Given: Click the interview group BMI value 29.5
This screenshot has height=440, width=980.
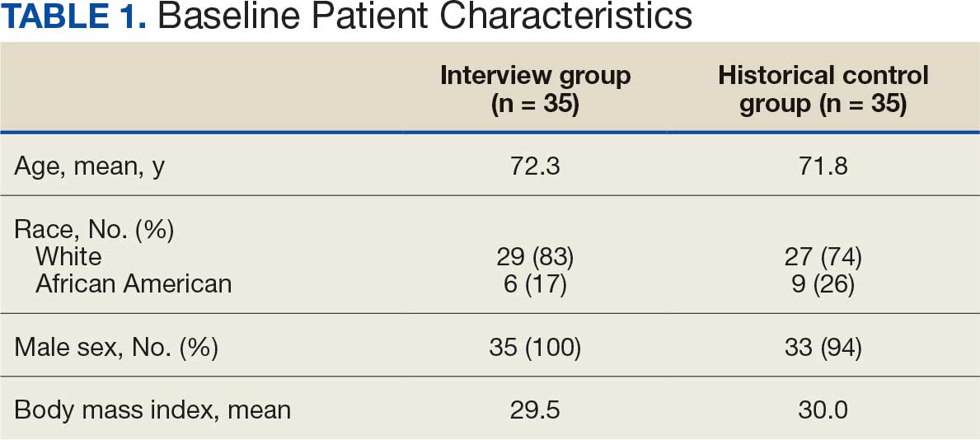Looking at the screenshot, I should 535,410.
